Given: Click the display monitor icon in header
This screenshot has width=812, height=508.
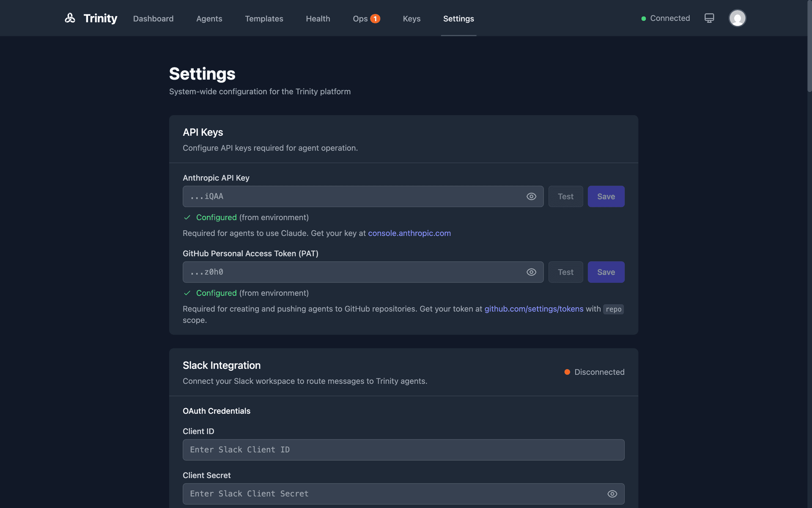Looking at the screenshot, I should pyautogui.click(x=709, y=18).
